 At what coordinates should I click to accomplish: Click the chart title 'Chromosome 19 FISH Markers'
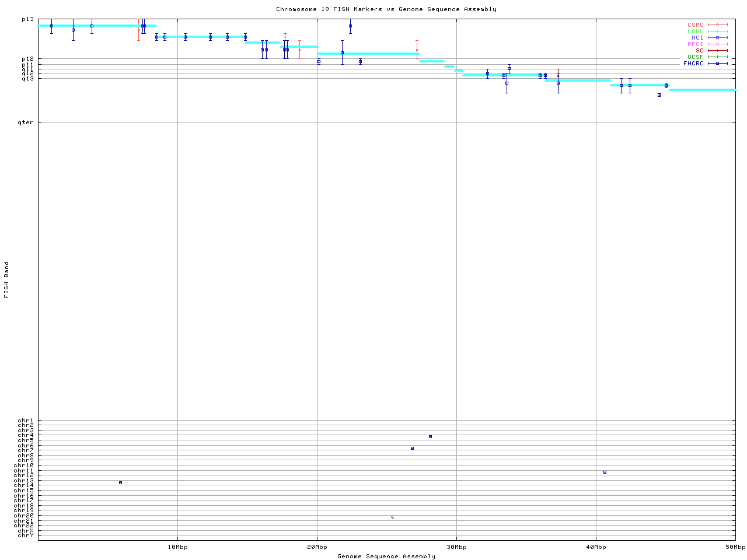pos(386,9)
